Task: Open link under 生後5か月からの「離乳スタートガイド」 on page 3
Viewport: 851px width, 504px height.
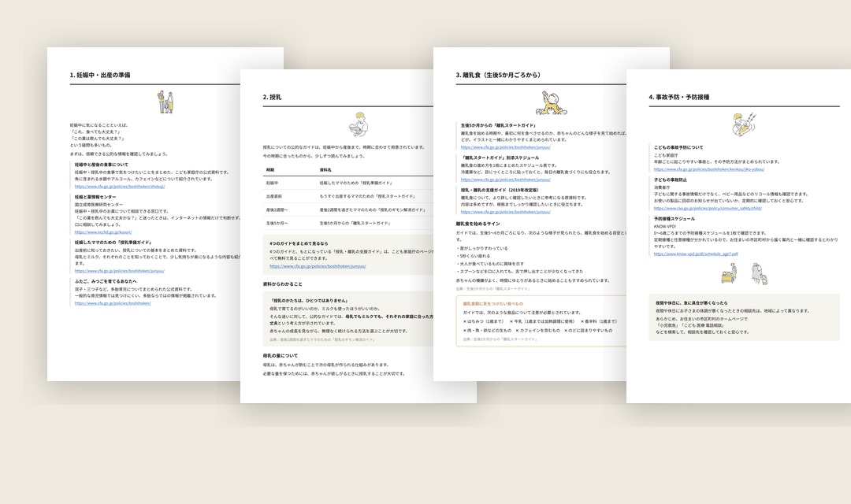Action: [x=506, y=147]
